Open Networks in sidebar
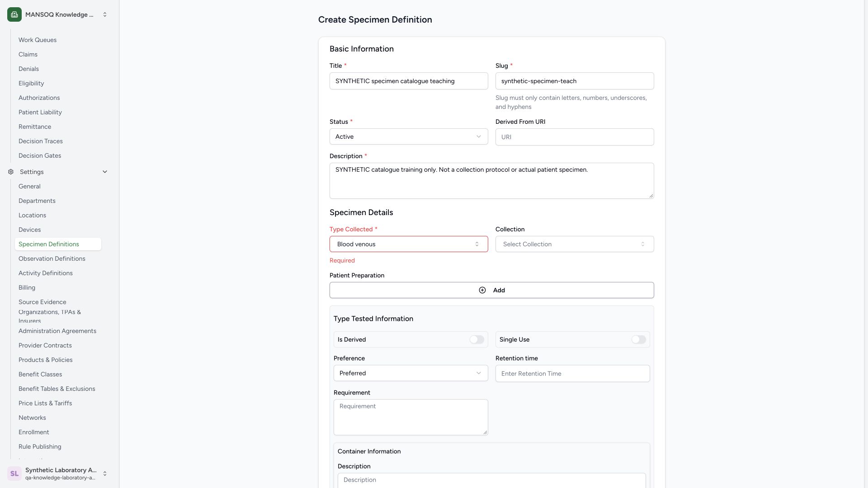This screenshot has height=488, width=868. pos(32,418)
